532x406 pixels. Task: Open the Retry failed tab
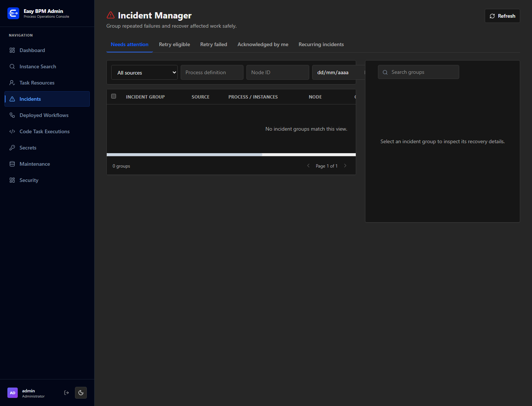(214, 44)
